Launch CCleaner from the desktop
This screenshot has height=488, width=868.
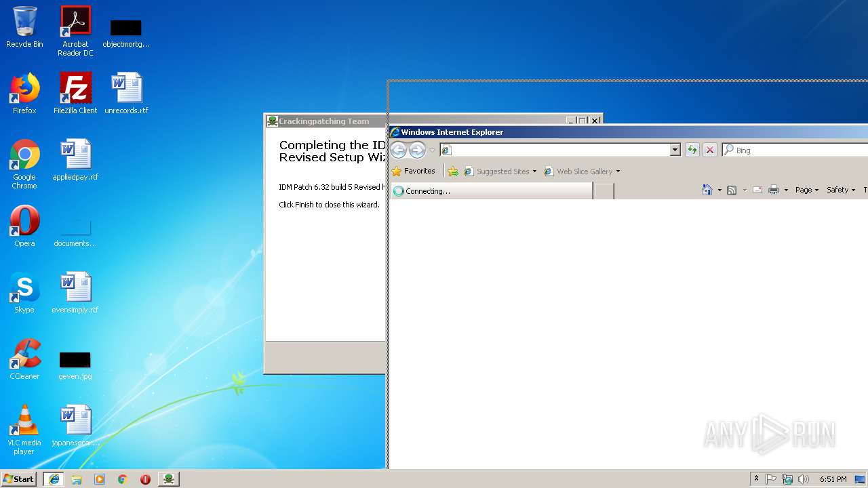pyautogui.click(x=24, y=359)
